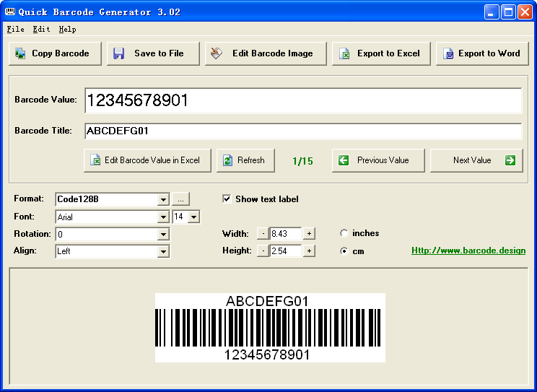Screen dimensions: 537x392
Task: Select the inches radio button
Action: (344, 233)
